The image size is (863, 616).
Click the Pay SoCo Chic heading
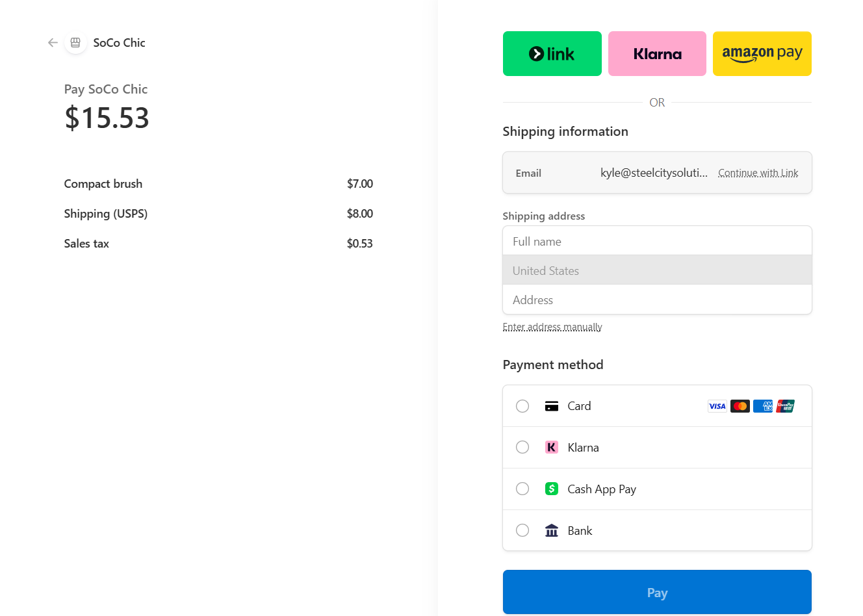[106, 89]
